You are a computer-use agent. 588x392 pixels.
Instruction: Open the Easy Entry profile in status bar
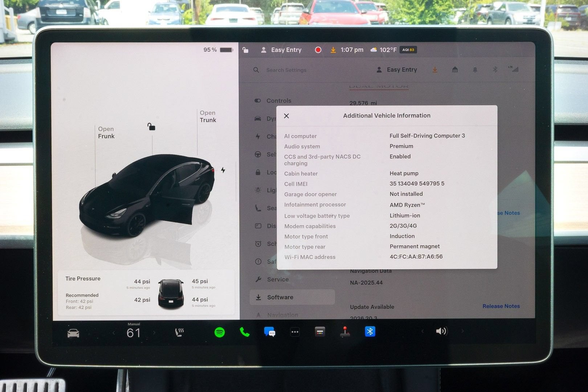[x=281, y=50]
